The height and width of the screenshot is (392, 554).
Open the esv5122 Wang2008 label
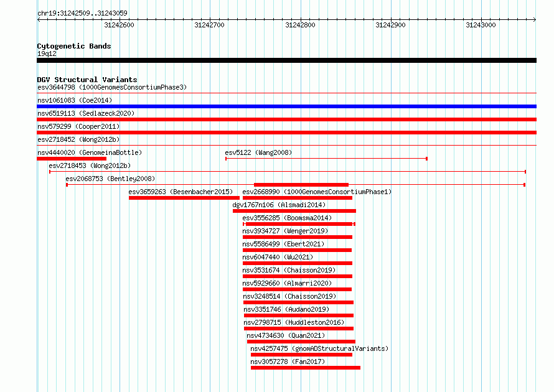258,152
